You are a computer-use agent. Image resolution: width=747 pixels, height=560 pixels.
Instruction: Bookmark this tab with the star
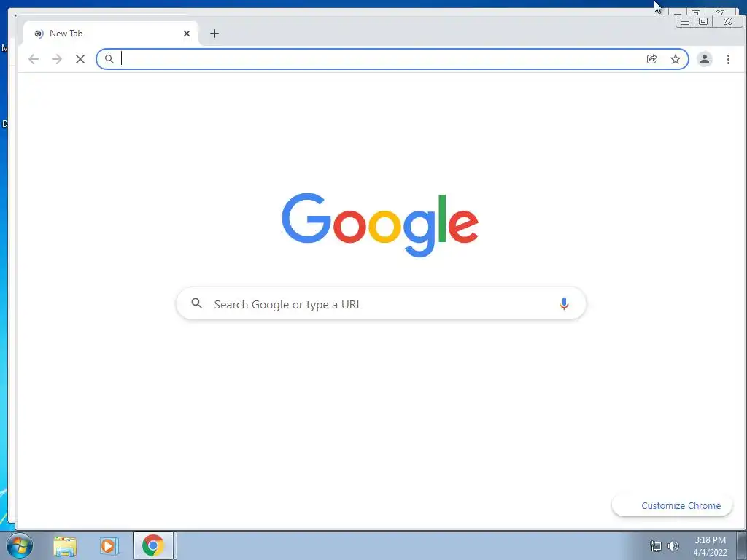coord(675,59)
